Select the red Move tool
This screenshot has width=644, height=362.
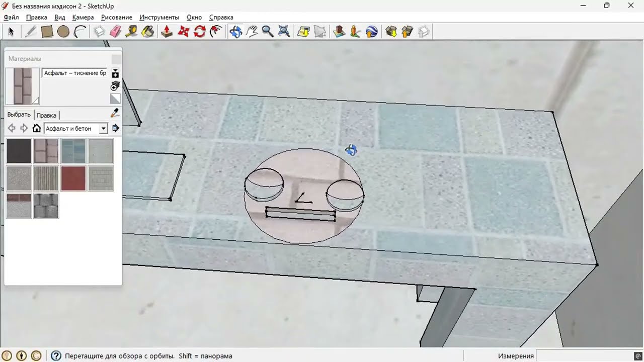tap(183, 32)
